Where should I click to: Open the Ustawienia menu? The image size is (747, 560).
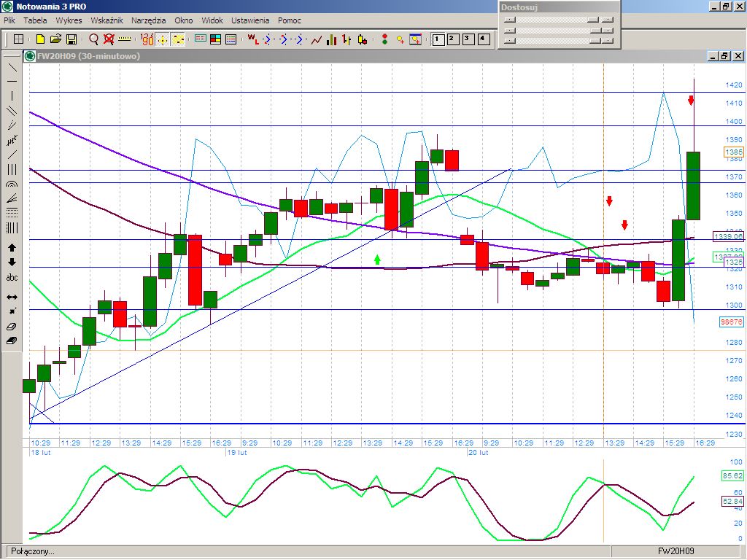coord(250,20)
